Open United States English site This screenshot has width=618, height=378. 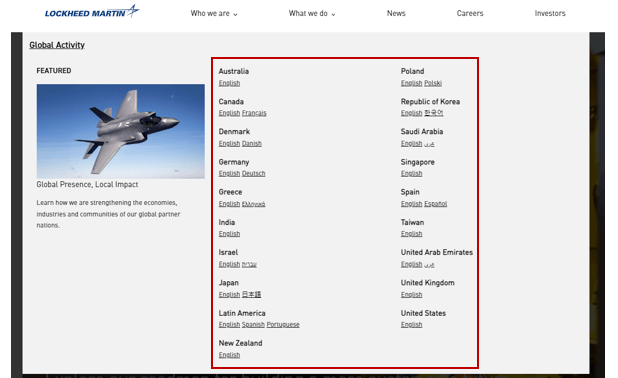point(411,324)
